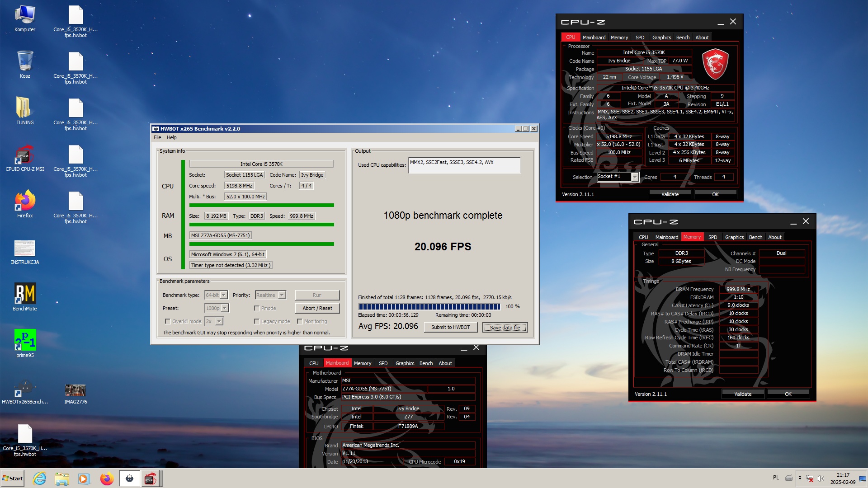Launch the prime95 desktop shortcut
The height and width of the screenshot is (488, 868).
tap(25, 343)
